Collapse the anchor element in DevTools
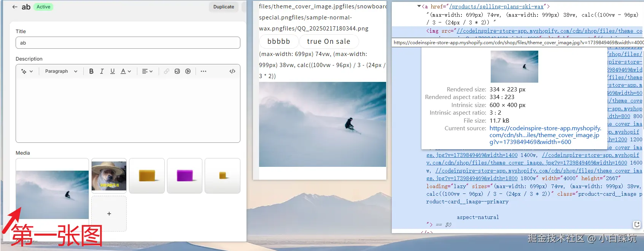Viewport: 644px width, 251px height. point(419,6)
